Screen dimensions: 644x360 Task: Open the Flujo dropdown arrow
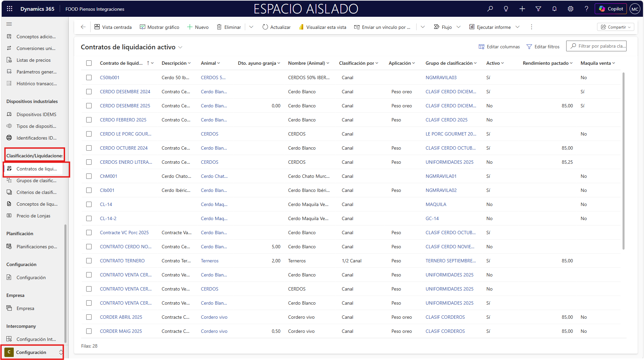(x=459, y=27)
